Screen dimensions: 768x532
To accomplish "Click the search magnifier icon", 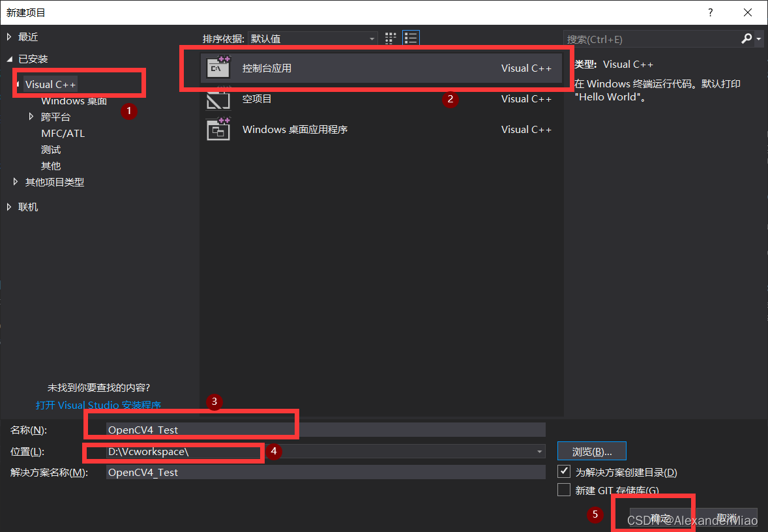I will pos(745,38).
